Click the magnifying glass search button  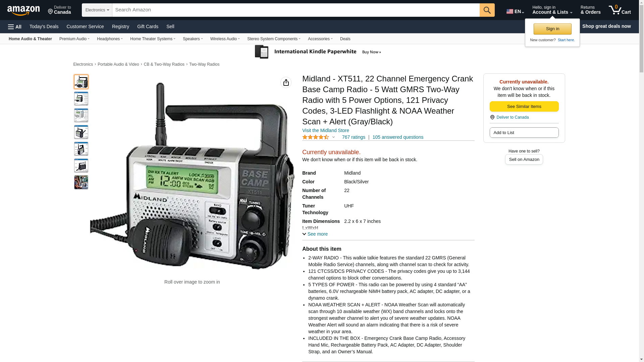(x=487, y=10)
